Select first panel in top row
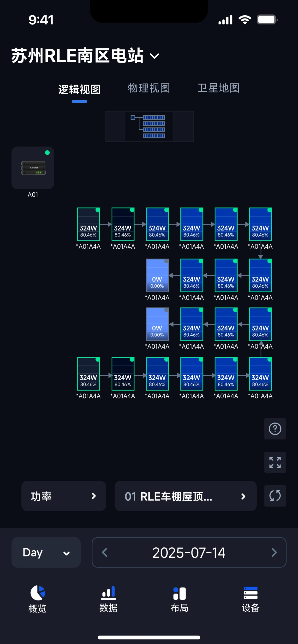This screenshot has height=644, width=298. tap(89, 224)
